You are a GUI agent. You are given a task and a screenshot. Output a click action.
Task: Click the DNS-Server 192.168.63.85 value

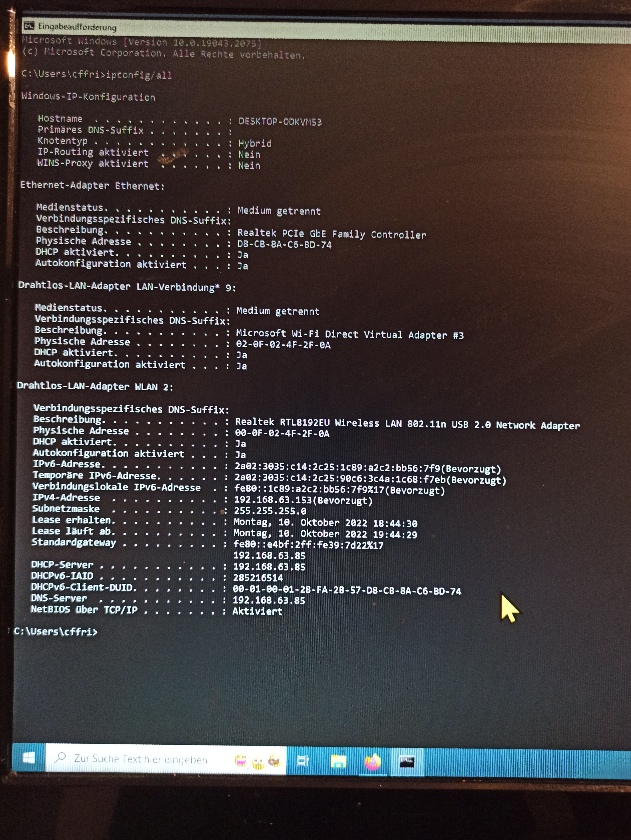click(269, 600)
